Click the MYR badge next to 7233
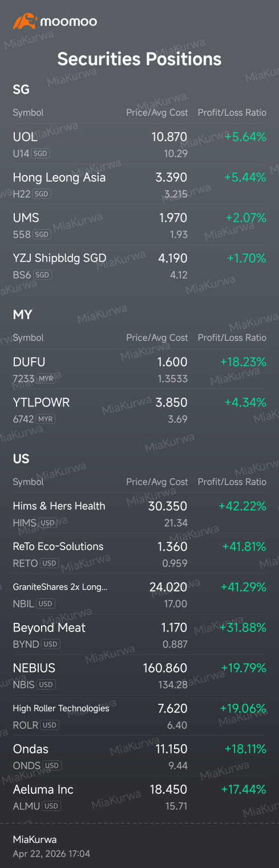 46,378
